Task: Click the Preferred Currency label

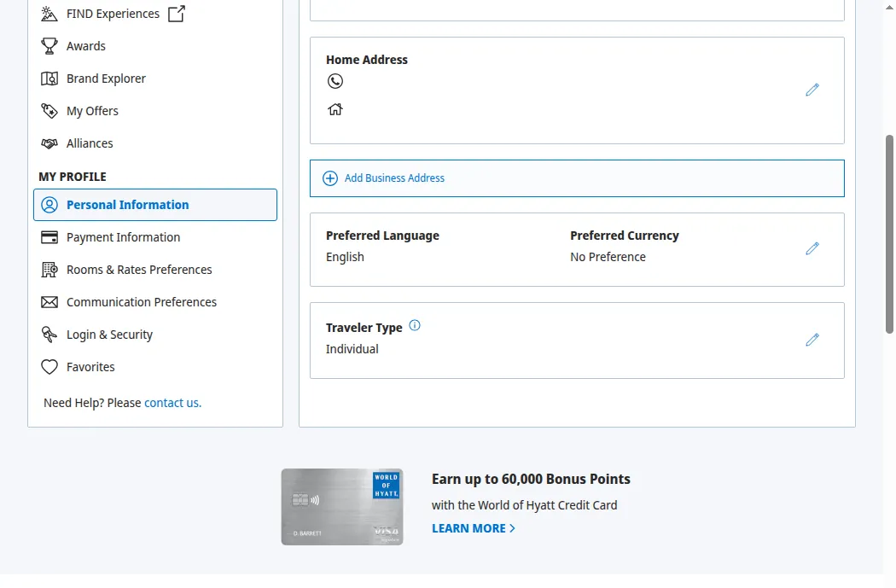Action: [625, 236]
